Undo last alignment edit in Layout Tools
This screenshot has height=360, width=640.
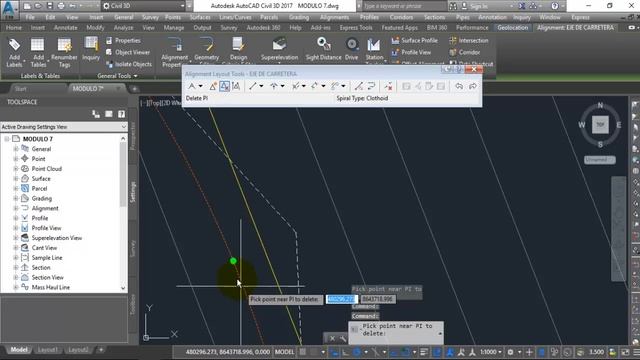tap(459, 86)
